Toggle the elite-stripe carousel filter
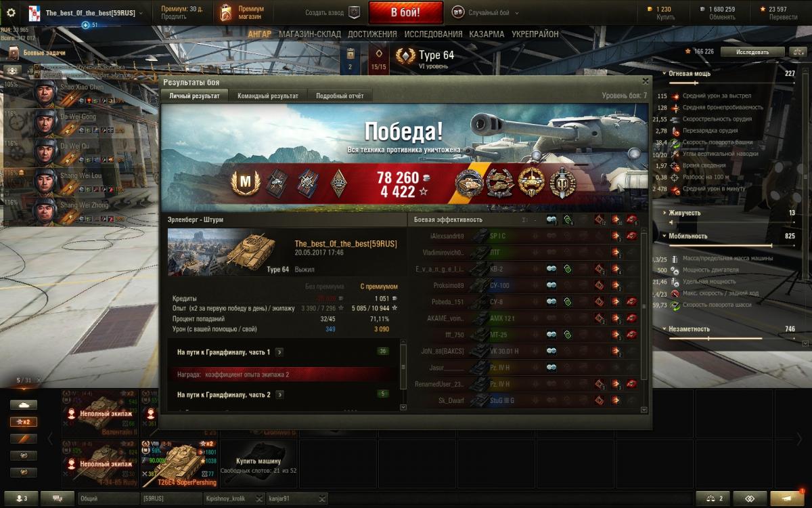The image size is (812, 508). pos(23,438)
